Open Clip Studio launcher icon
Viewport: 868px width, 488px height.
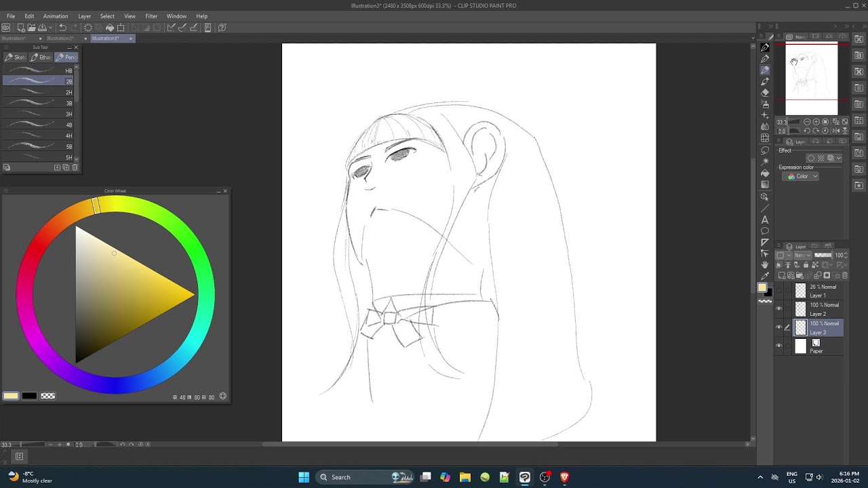6,28
